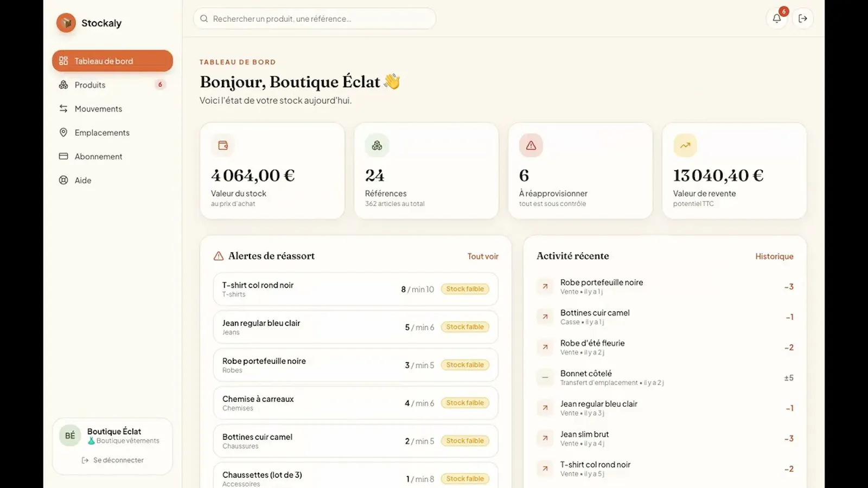
Task: Click the arrow icon for T-shirt col rond noir activity
Action: [545, 468]
